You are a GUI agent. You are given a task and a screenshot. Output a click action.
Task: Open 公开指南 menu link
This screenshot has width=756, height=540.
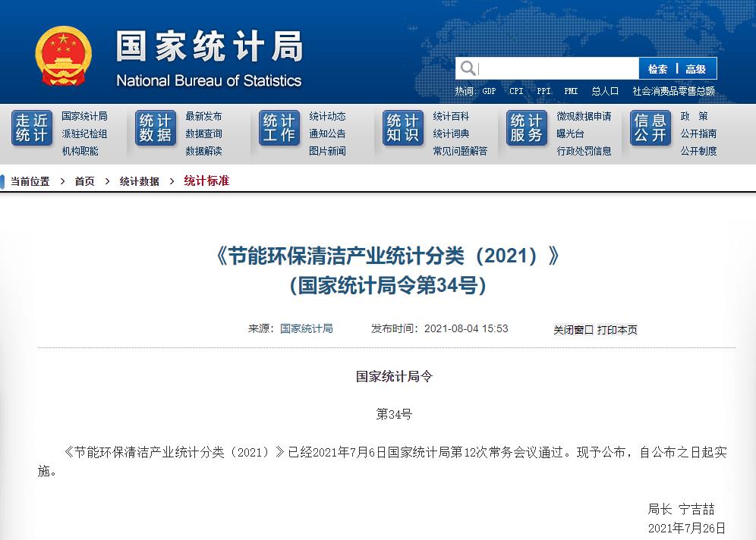point(698,133)
